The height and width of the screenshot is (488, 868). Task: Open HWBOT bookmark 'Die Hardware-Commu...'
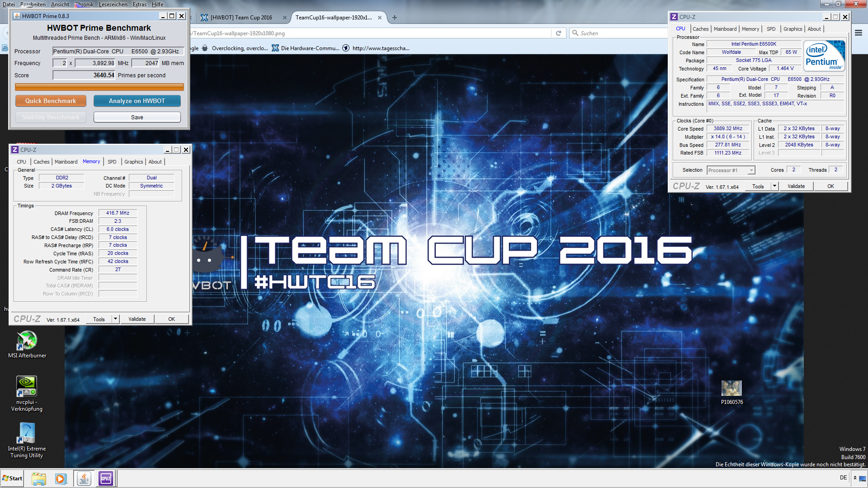pos(305,48)
